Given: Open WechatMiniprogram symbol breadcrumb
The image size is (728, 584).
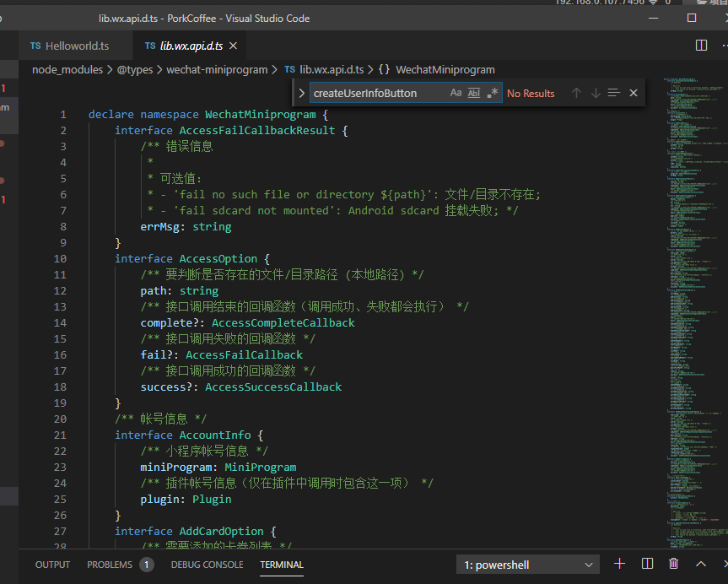Looking at the screenshot, I should pyautogui.click(x=445, y=70).
